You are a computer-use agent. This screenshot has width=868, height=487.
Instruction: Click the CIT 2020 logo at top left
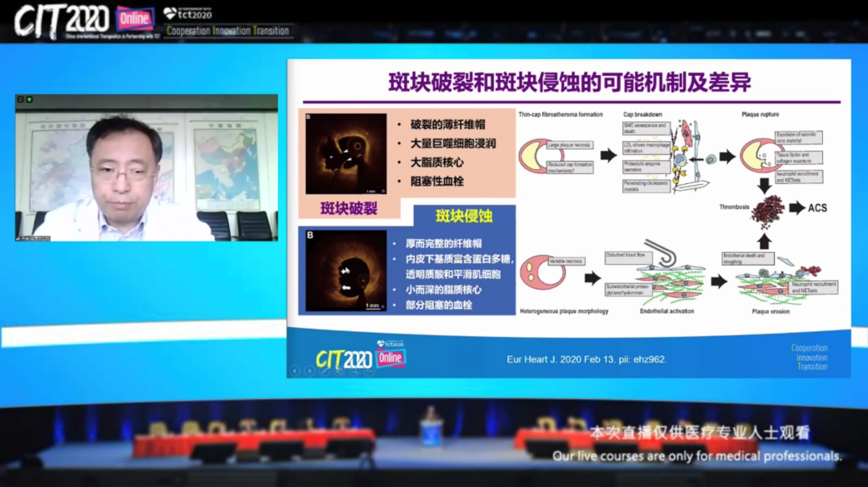click(x=62, y=19)
